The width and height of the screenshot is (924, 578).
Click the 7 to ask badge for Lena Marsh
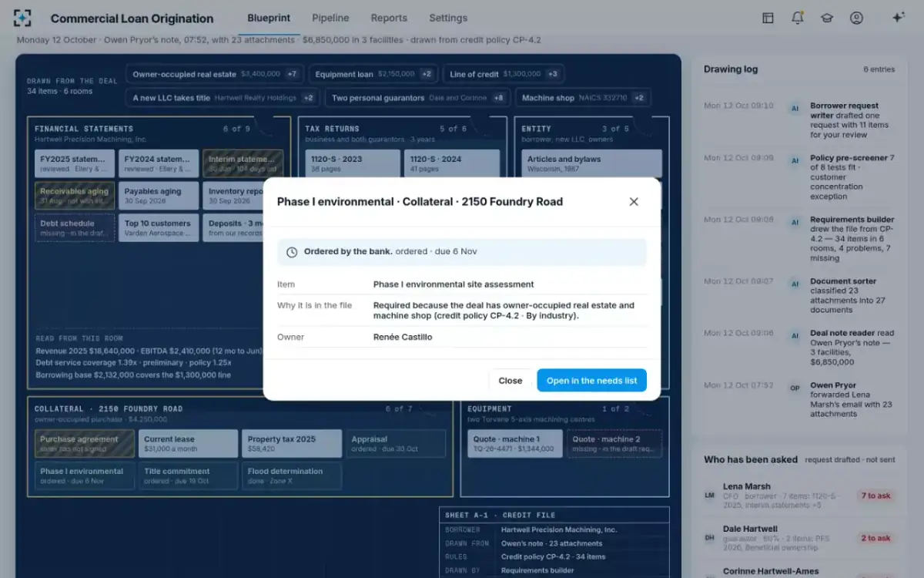(x=875, y=496)
